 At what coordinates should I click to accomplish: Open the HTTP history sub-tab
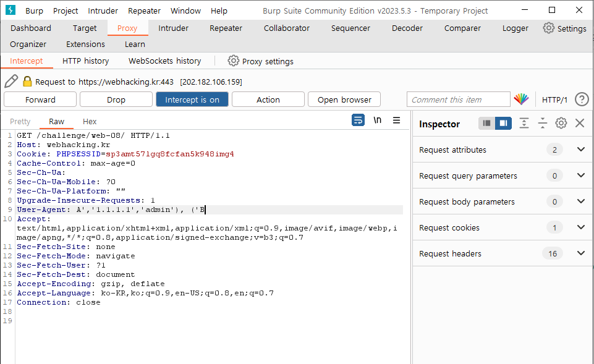pos(86,61)
